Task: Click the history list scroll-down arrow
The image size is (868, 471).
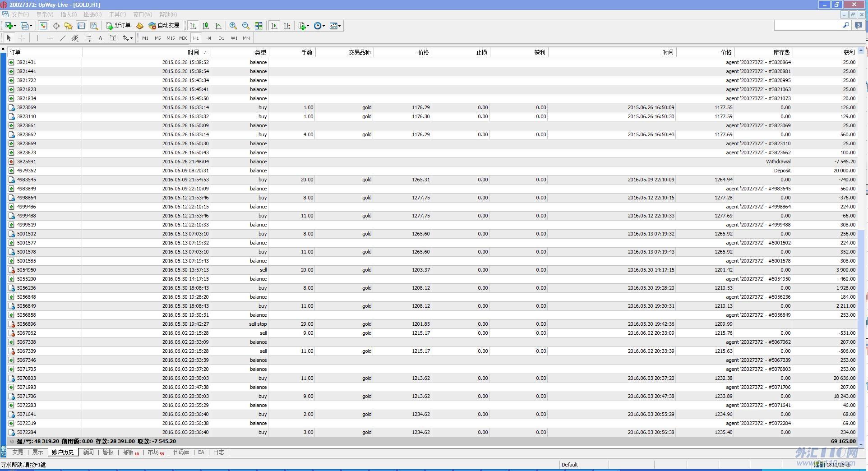Action: [861, 444]
